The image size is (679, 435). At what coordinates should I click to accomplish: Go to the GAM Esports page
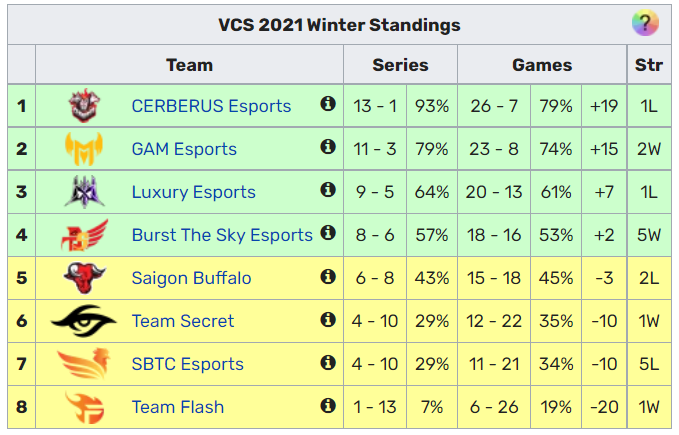click(x=184, y=149)
